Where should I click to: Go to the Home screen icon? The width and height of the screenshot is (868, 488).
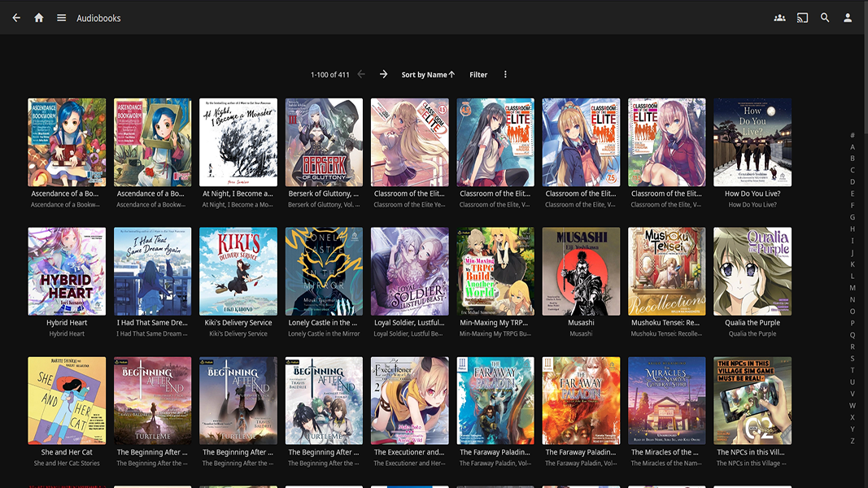[x=38, y=18]
